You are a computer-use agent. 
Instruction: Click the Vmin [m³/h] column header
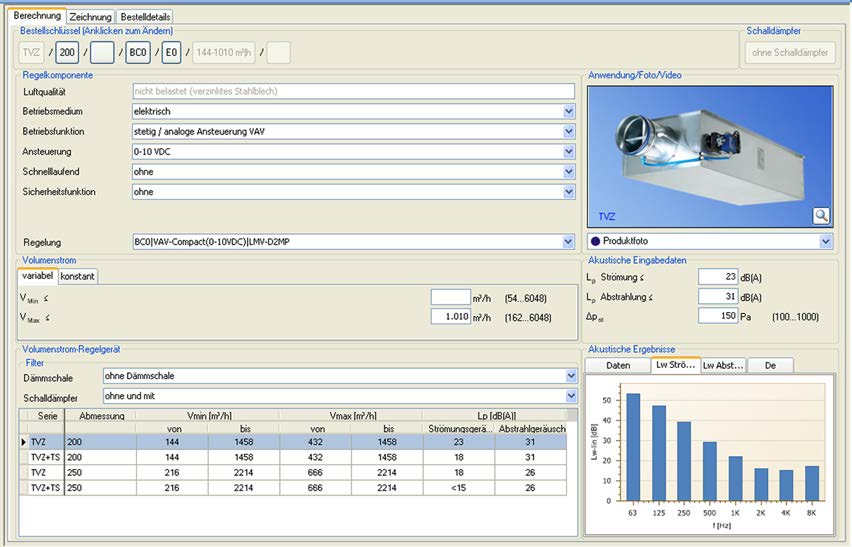click(209, 416)
